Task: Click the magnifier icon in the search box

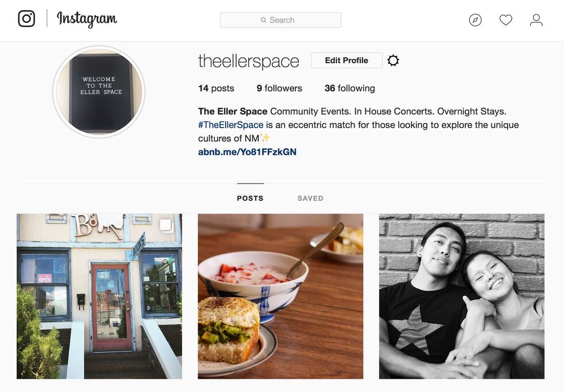Action: 264,20
